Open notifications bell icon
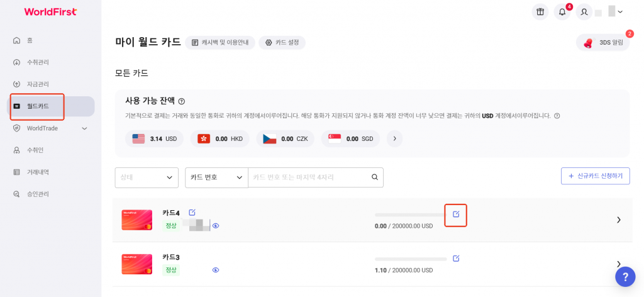 [x=562, y=12]
